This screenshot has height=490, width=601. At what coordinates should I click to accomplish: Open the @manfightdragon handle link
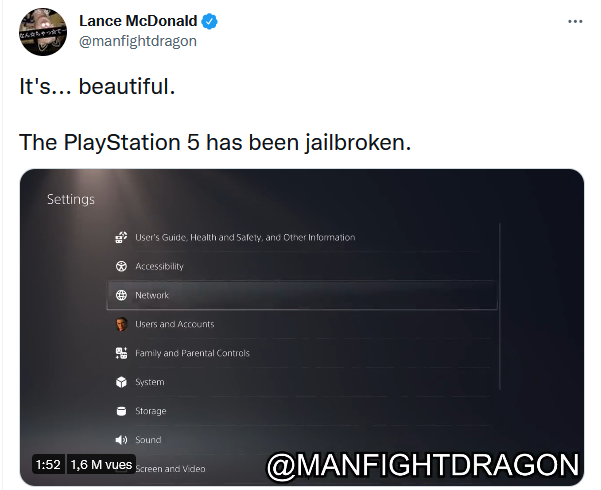click(x=138, y=41)
